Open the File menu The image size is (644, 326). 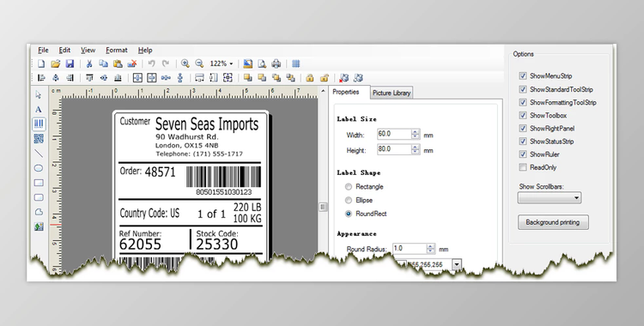point(43,50)
